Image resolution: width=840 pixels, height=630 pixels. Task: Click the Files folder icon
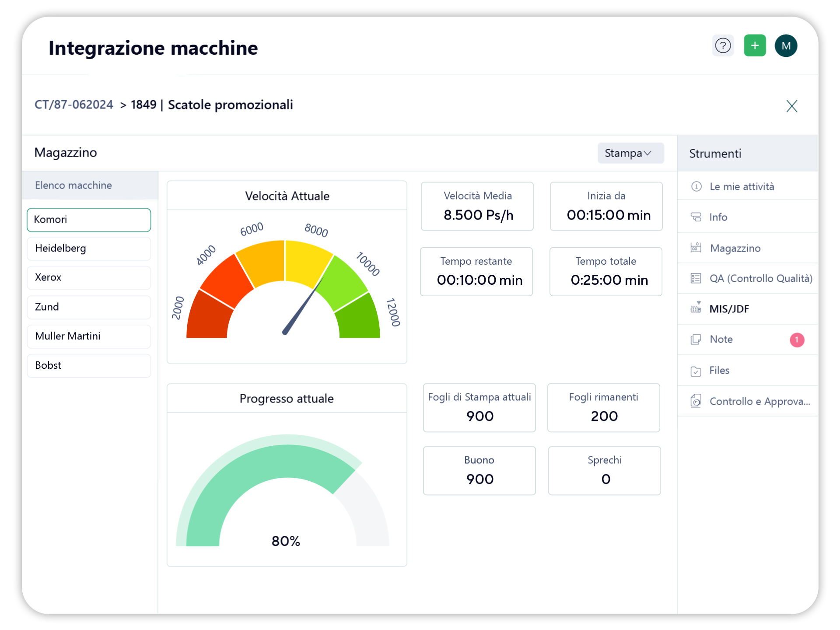696,371
